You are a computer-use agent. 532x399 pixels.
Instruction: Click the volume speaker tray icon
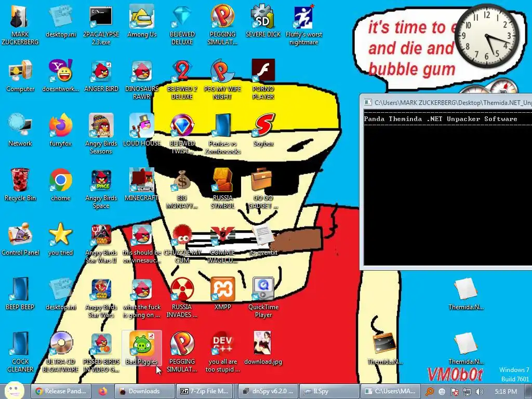(x=480, y=392)
